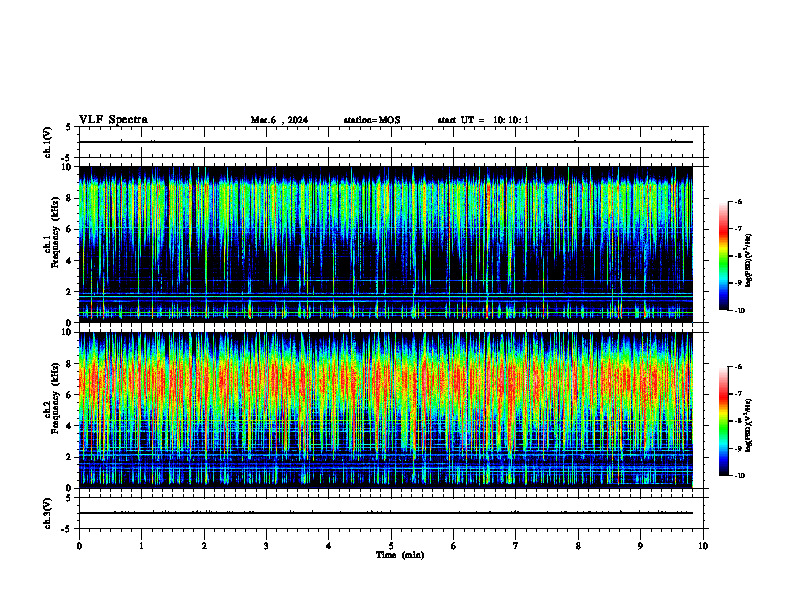
Task: Click the "-5" tick on ch.3(V) axis
Action: [x=67, y=529]
